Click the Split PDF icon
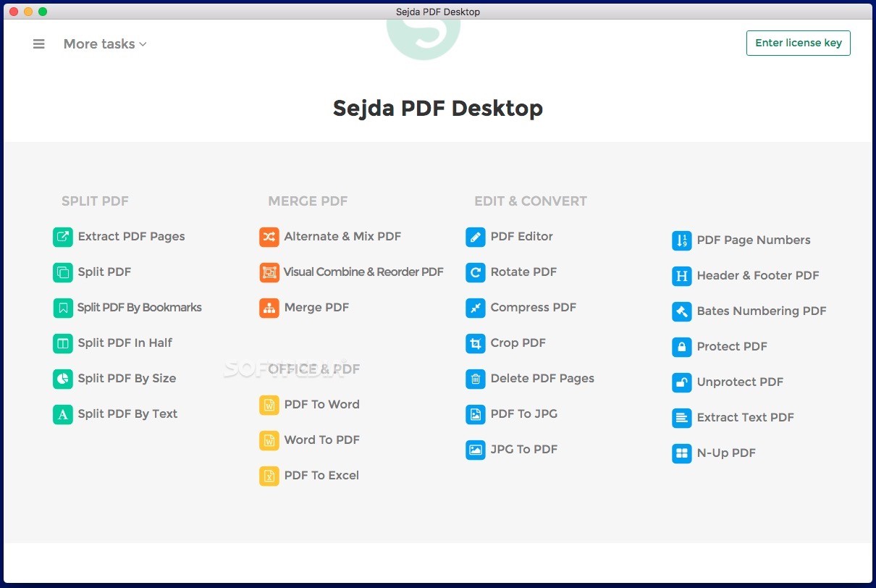 pyautogui.click(x=63, y=272)
